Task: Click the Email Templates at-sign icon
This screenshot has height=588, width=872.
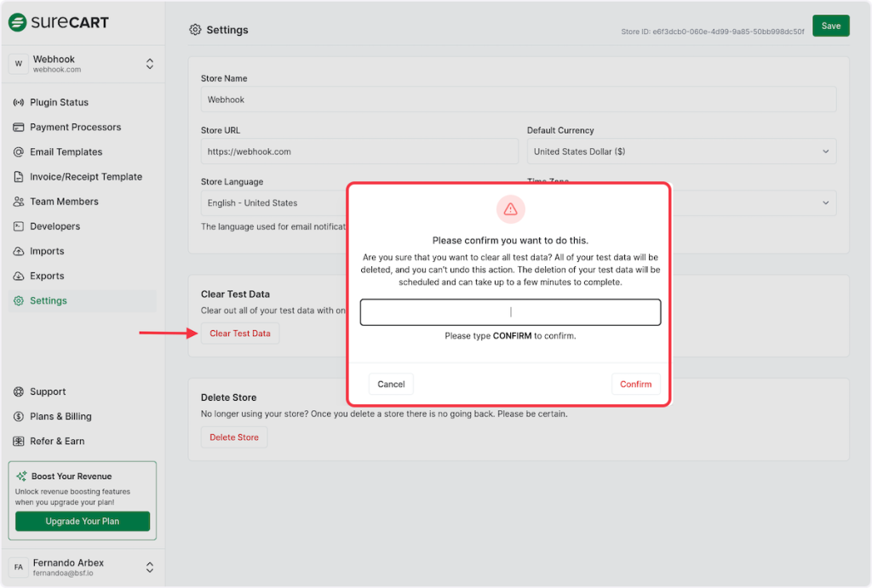Action: 19,152
